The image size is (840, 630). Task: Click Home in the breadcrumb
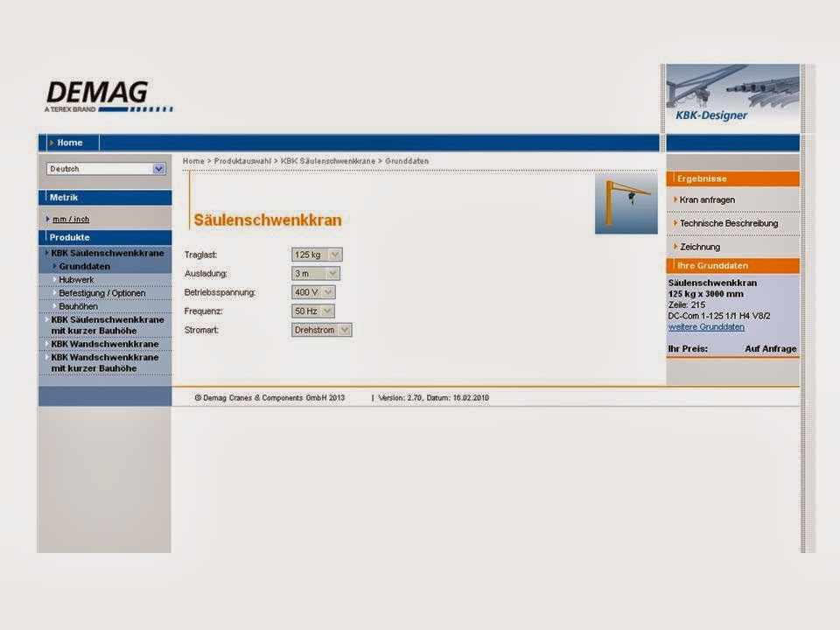pos(193,161)
